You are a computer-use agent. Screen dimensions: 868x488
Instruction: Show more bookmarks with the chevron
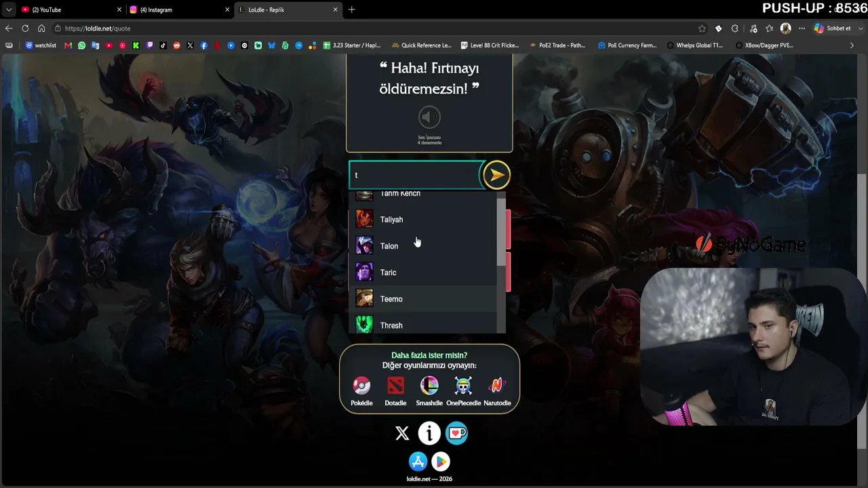852,45
